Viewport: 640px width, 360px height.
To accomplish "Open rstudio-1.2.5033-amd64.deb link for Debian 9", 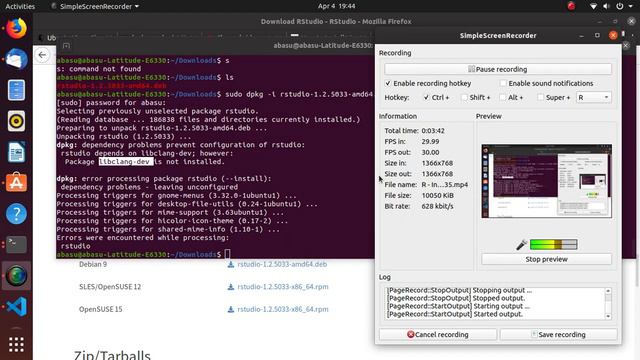I will [x=282, y=264].
